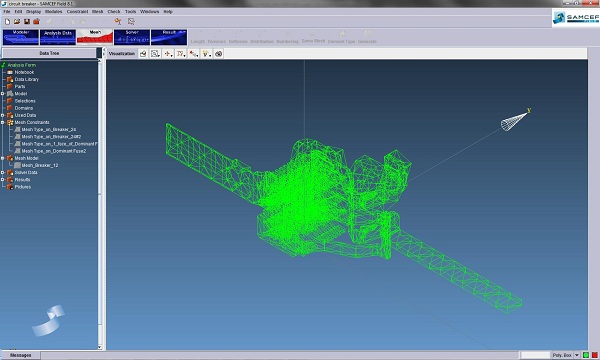600x360 pixels.
Task: Click the Save disk icon
Action: 27,21
